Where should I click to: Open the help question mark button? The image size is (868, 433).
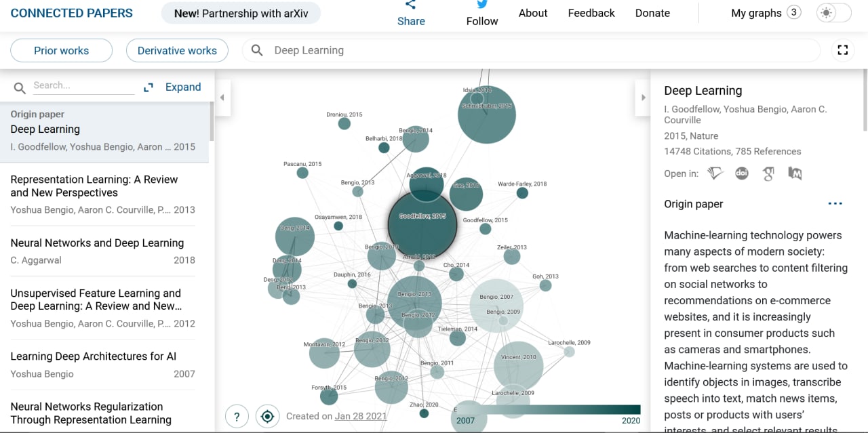click(x=237, y=416)
